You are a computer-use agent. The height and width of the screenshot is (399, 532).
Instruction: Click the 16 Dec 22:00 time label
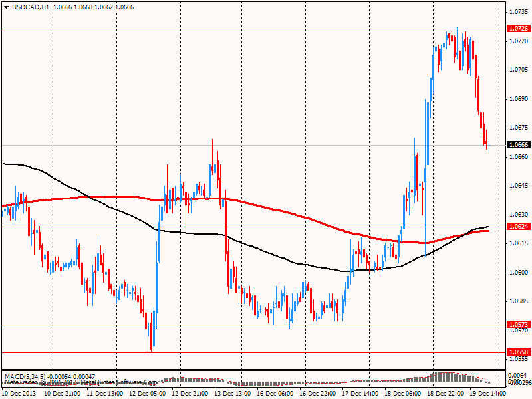point(318,394)
